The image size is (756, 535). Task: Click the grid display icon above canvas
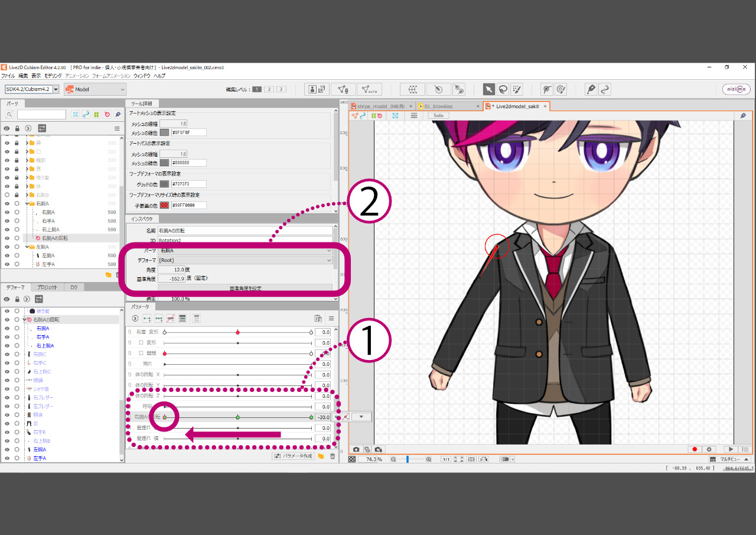tap(414, 115)
